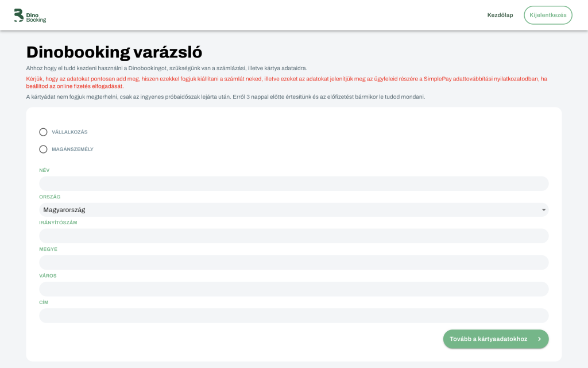Click into the Irányítószám field
Image resolution: width=588 pixels, height=368 pixels.
pyautogui.click(x=293, y=236)
